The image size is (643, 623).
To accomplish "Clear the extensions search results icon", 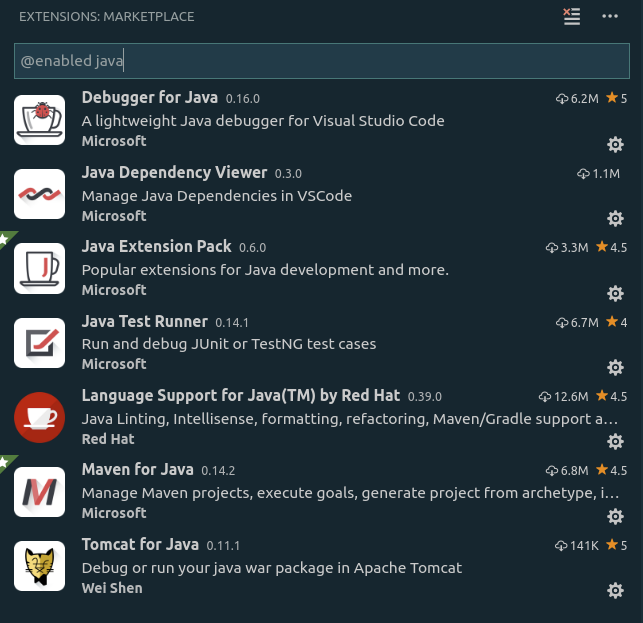I will tap(572, 16).
